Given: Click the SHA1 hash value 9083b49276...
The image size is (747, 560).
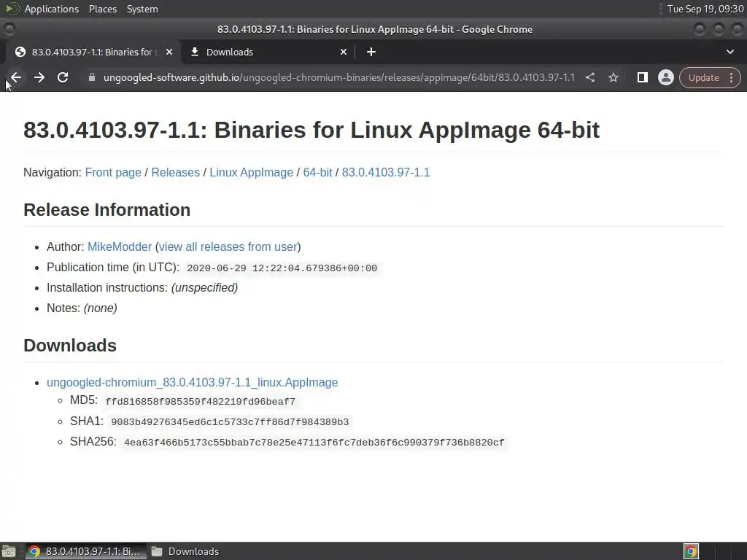Looking at the screenshot, I should (x=230, y=422).
